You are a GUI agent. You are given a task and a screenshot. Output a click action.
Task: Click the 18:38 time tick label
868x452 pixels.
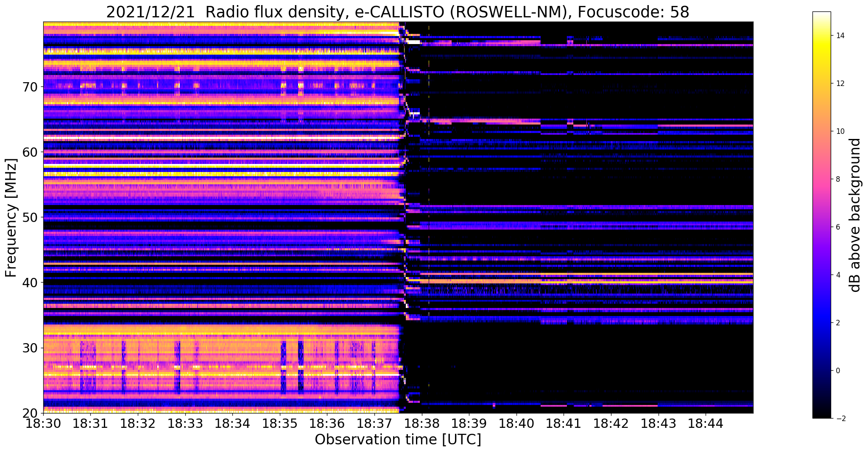pos(421,424)
